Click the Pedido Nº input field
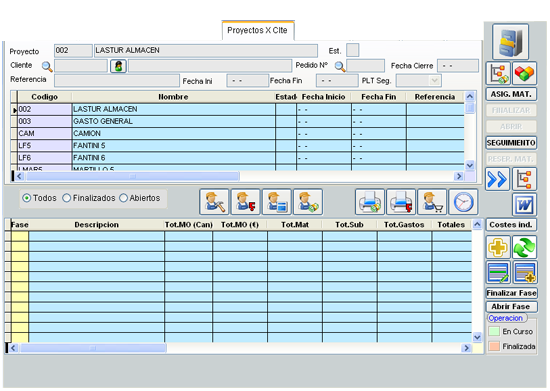Viewport: 550px width, 391px height. click(365, 66)
